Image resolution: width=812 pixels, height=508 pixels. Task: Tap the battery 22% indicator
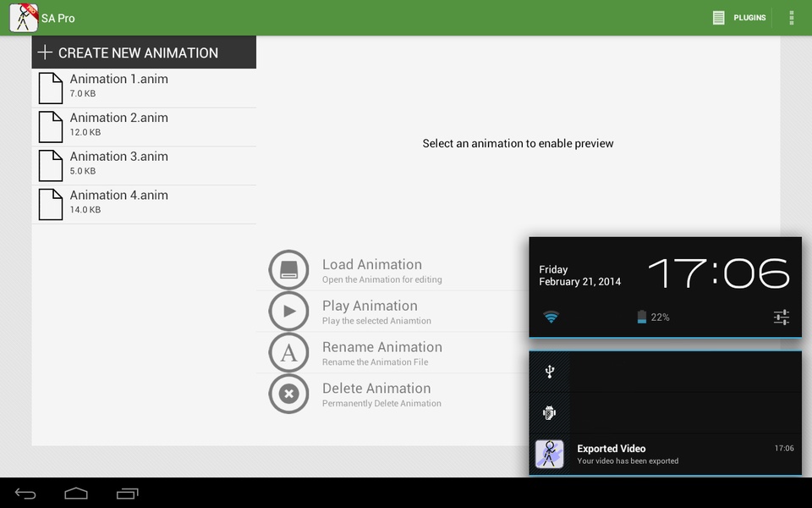(653, 317)
